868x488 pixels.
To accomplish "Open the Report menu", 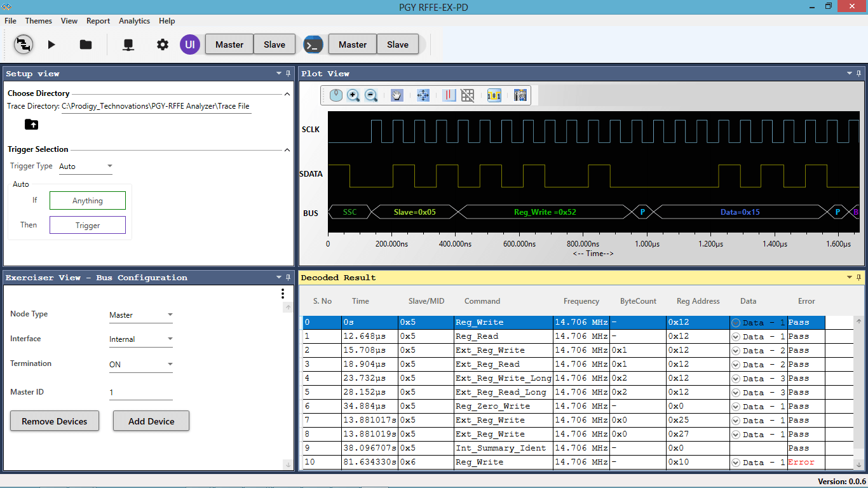I will (x=98, y=21).
